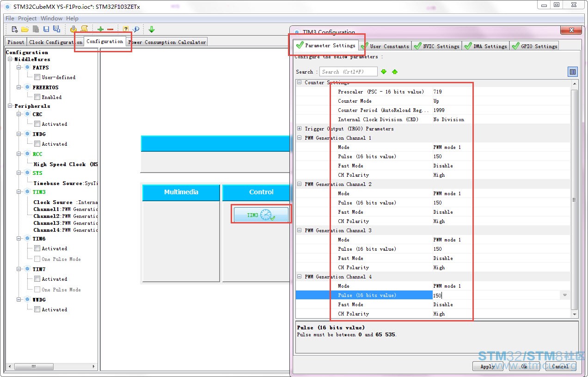Collapse the Peripherals tree node

(x=10, y=106)
